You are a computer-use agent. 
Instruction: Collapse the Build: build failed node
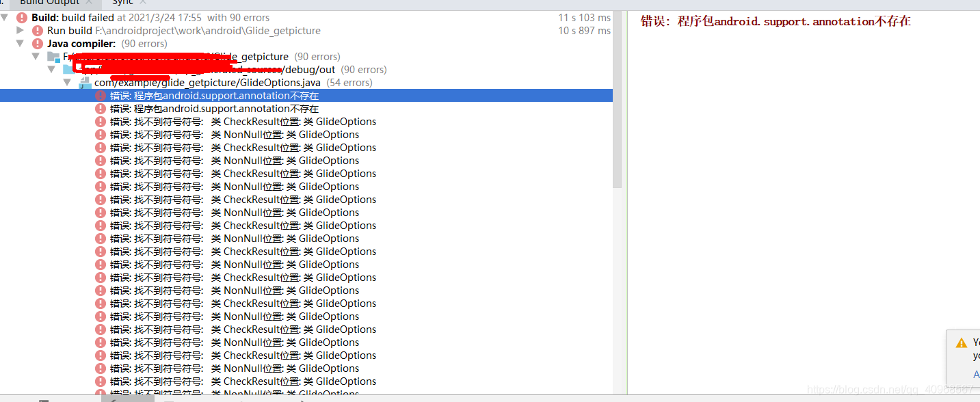4,18
